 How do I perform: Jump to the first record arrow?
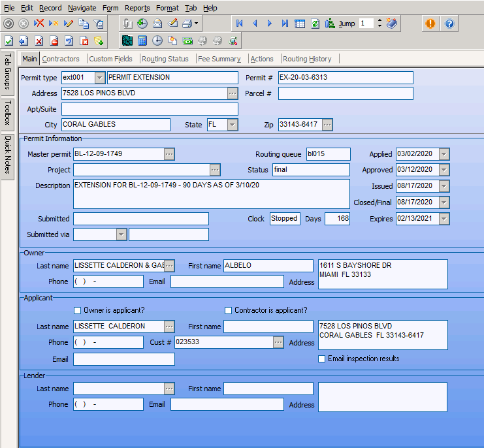[x=240, y=24]
